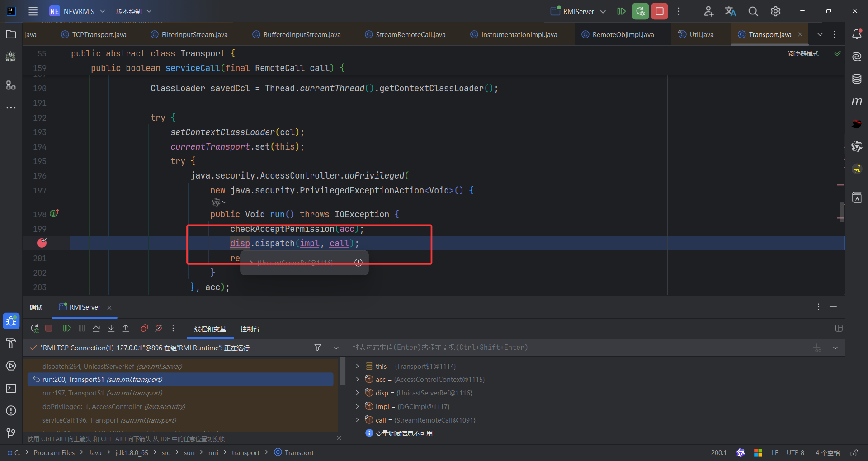868x461 pixels.
Task: Switch to TCPTransport.java tab
Action: (94, 34)
